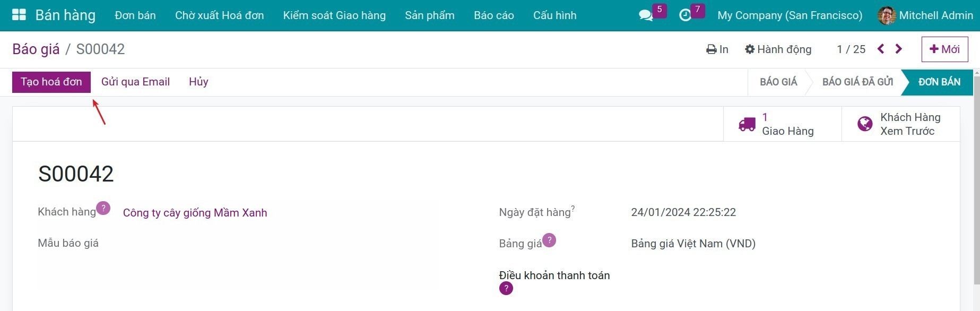This screenshot has height=311, width=980.
Task: Go to next record arrow
Action: pos(899,49)
